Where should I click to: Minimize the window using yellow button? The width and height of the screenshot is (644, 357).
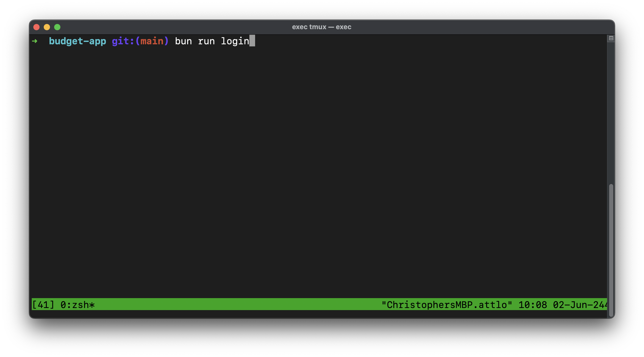click(x=47, y=27)
